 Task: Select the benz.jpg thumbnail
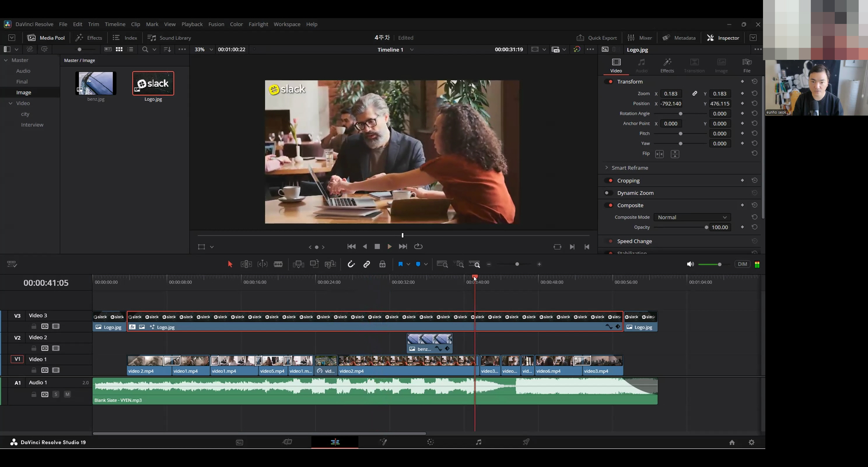[96, 83]
